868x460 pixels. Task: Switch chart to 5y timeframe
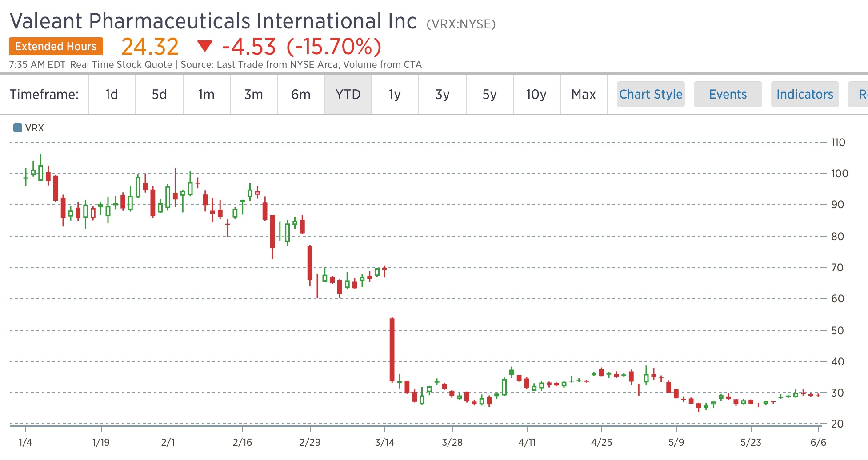(489, 94)
